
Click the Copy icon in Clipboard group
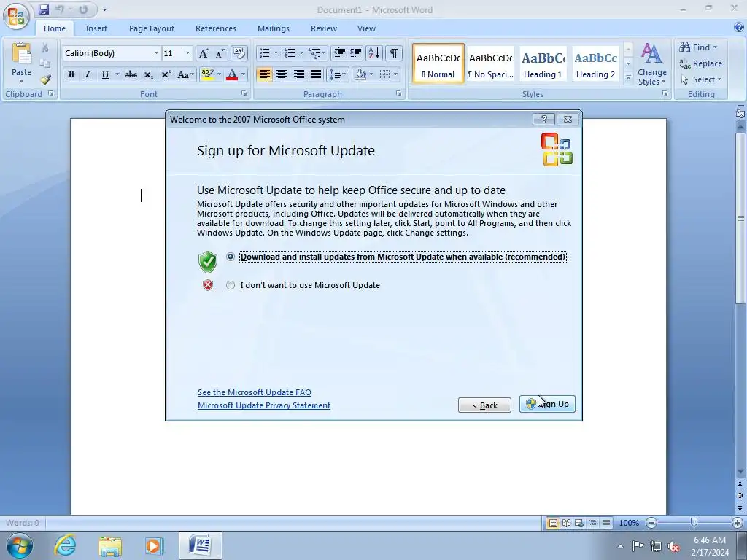click(44, 63)
